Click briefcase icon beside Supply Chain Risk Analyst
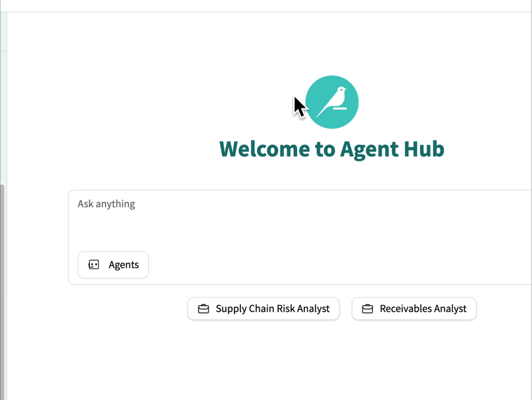This screenshot has height=400, width=532. pyautogui.click(x=203, y=309)
